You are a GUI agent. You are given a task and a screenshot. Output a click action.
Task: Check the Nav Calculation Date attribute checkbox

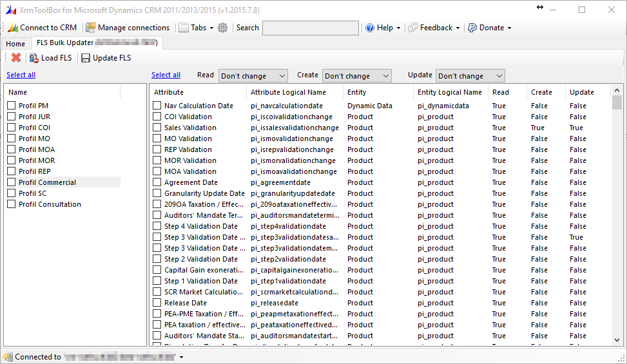point(157,106)
